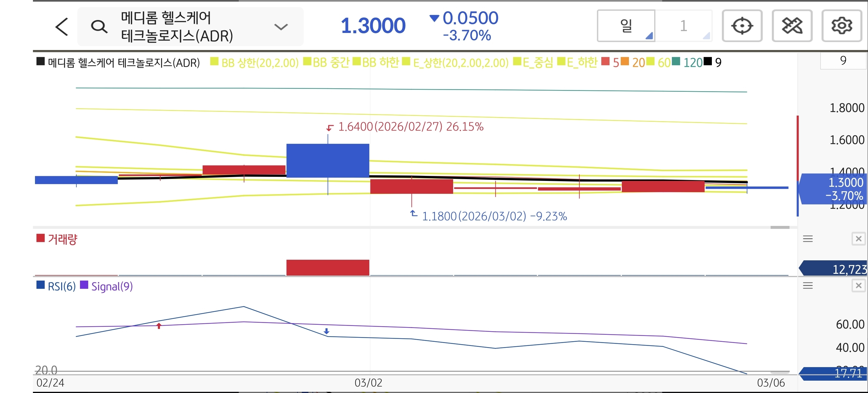Open the interval number dropdown
This screenshot has width=868, height=393.
[x=684, y=26]
